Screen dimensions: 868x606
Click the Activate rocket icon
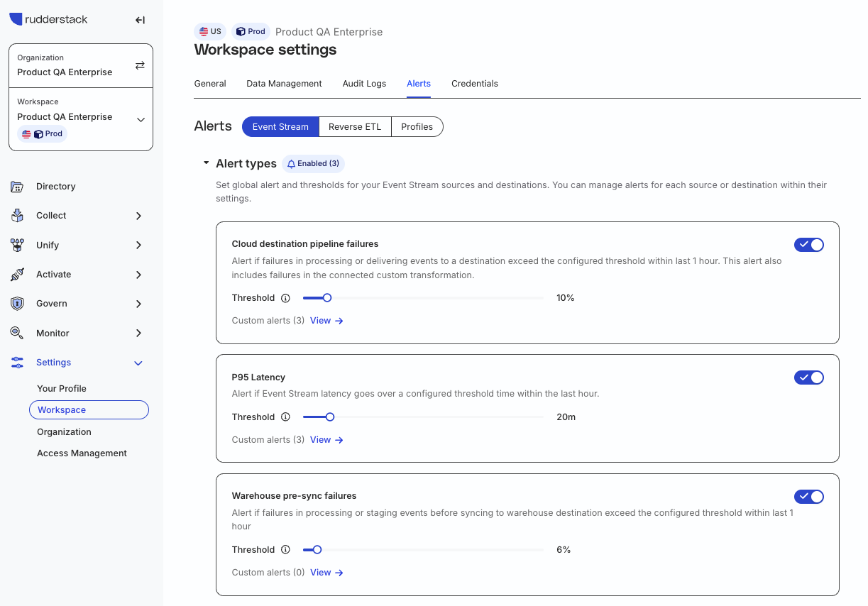point(18,275)
